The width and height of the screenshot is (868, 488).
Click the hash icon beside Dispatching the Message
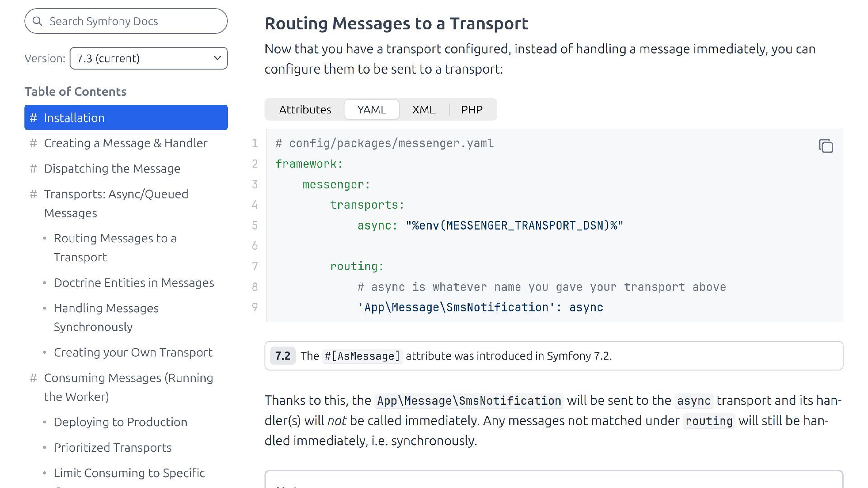pos(33,169)
